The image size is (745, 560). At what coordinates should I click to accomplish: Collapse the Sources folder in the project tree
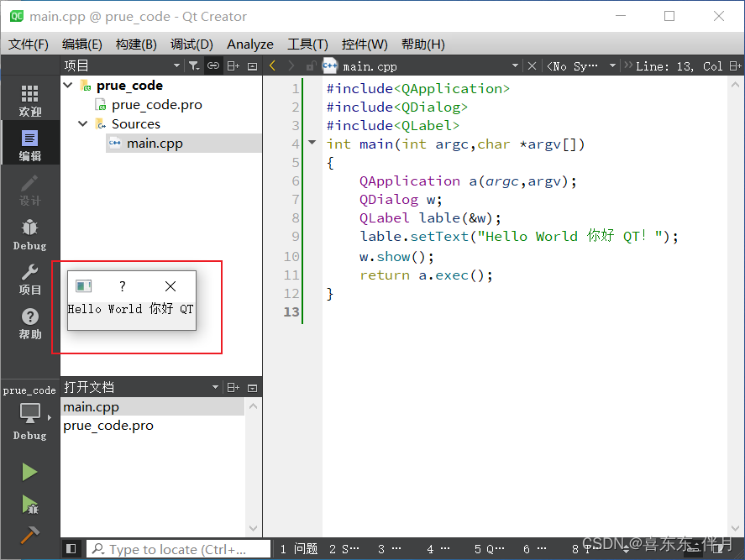coord(82,123)
